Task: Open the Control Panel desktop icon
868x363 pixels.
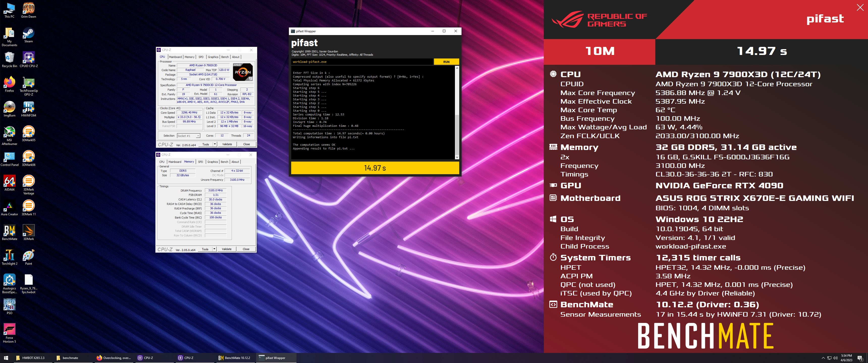Action: pos(9,159)
